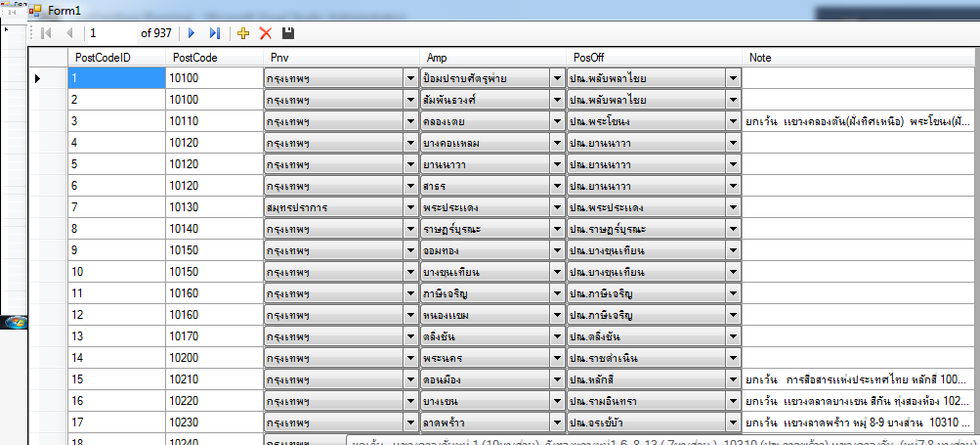Go to the first record in navigator
Image resolution: width=980 pixels, height=445 pixels.
click(45, 33)
